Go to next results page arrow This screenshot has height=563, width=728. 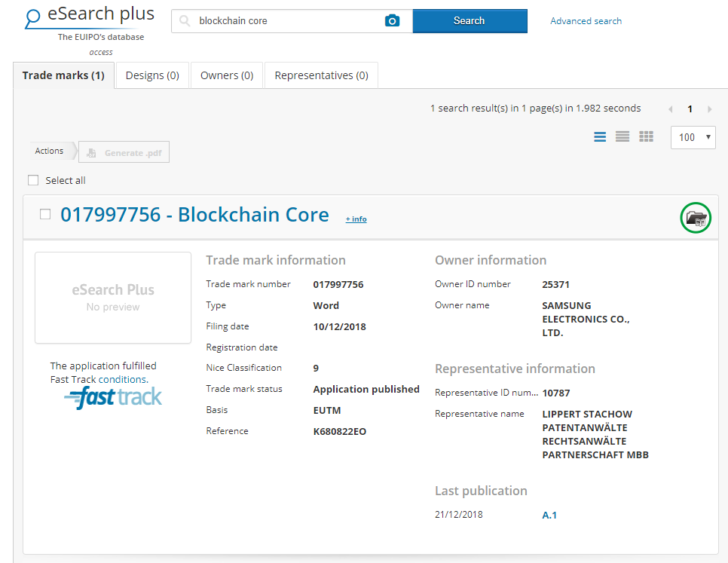(709, 109)
